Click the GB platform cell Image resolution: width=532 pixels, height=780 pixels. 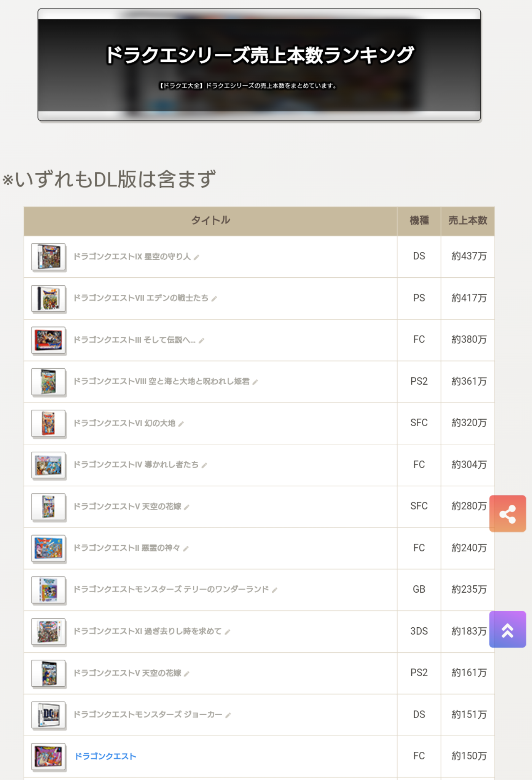coord(419,590)
